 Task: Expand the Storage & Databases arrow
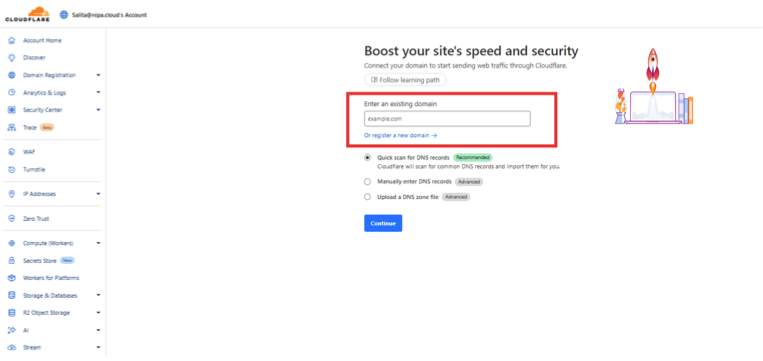98,295
